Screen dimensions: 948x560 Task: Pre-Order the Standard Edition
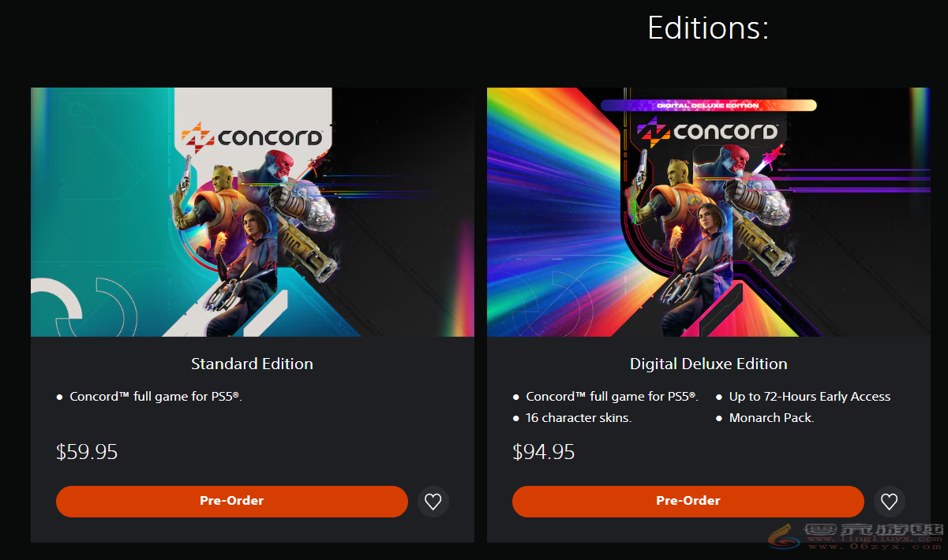pyautogui.click(x=231, y=502)
